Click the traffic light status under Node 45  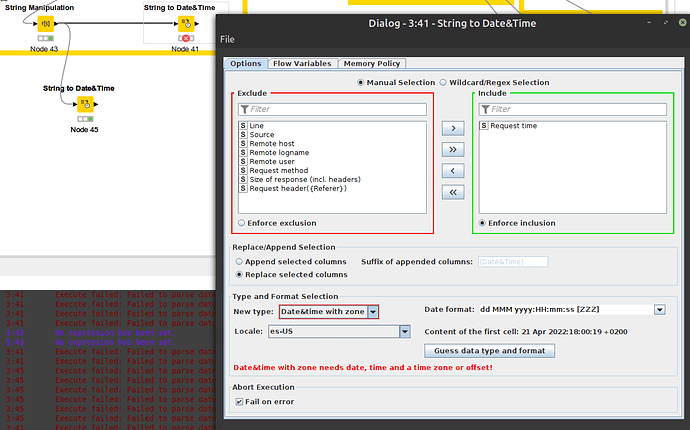(85, 119)
